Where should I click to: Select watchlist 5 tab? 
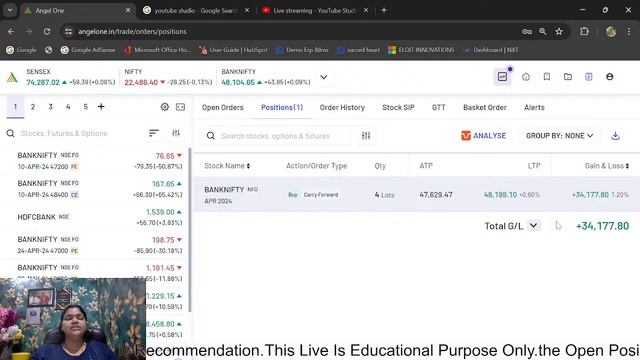pos(86,107)
